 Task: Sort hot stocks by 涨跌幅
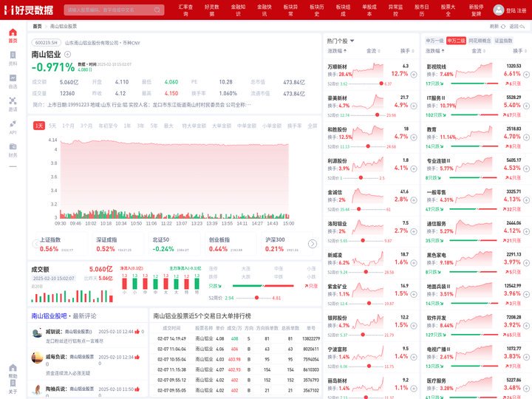click(337, 51)
